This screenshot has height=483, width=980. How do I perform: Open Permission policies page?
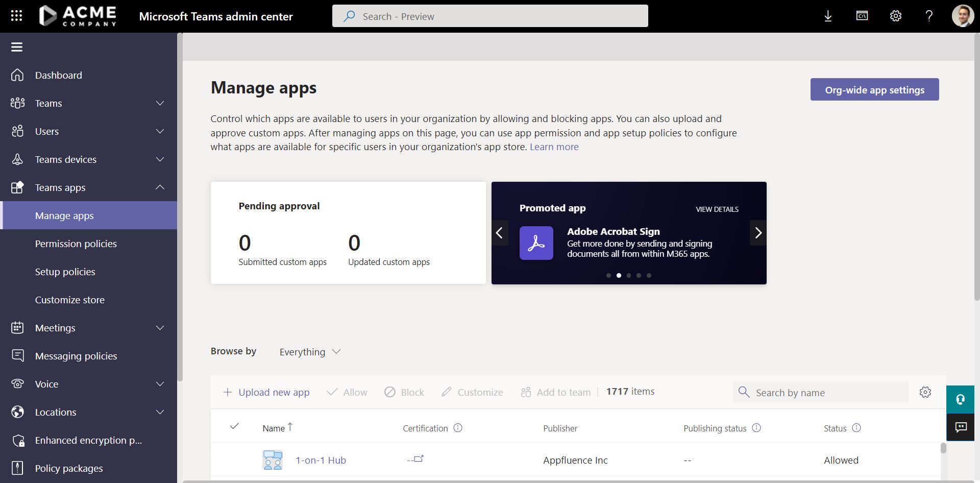(x=76, y=244)
